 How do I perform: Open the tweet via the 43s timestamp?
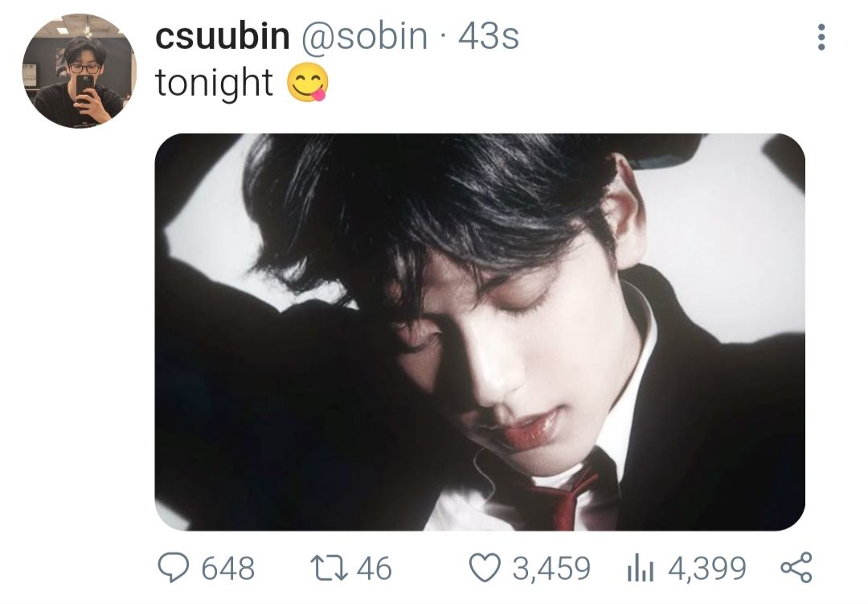(x=489, y=37)
